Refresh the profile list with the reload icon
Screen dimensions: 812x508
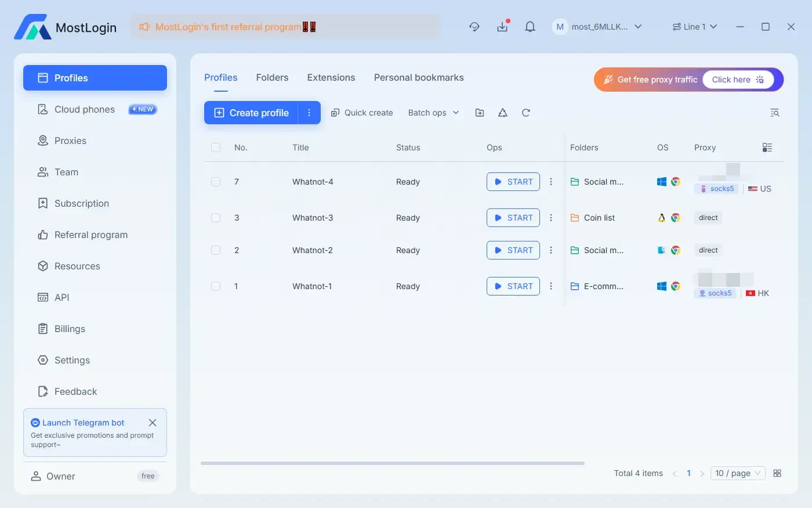coord(525,112)
